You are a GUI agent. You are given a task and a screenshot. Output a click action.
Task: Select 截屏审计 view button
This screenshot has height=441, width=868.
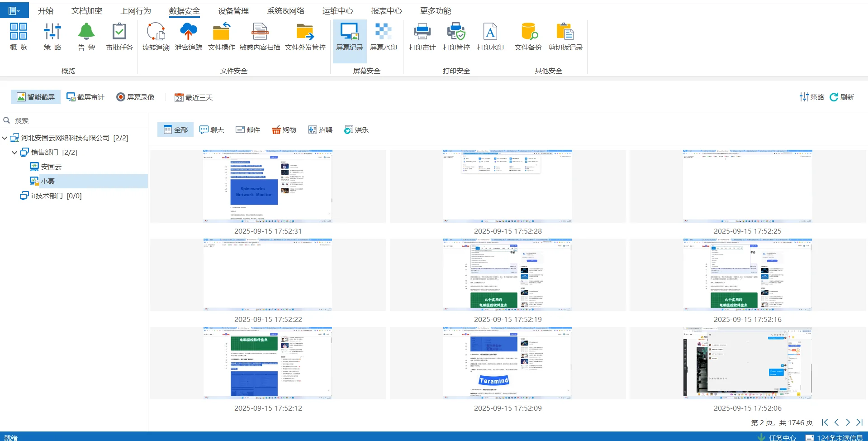(x=85, y=97)
